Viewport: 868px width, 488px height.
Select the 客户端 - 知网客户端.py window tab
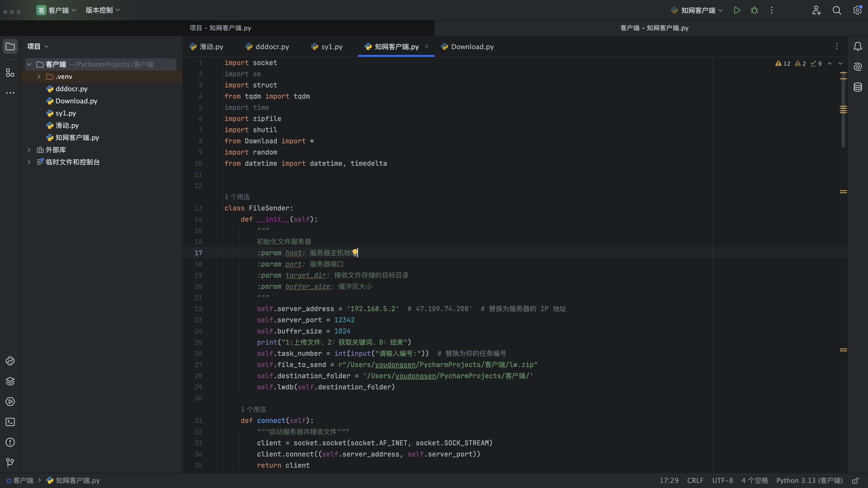(651, 28)
